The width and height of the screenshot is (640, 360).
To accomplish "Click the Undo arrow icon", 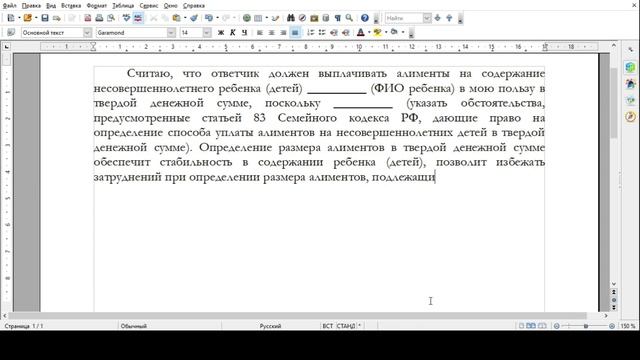I will (209, 18).
